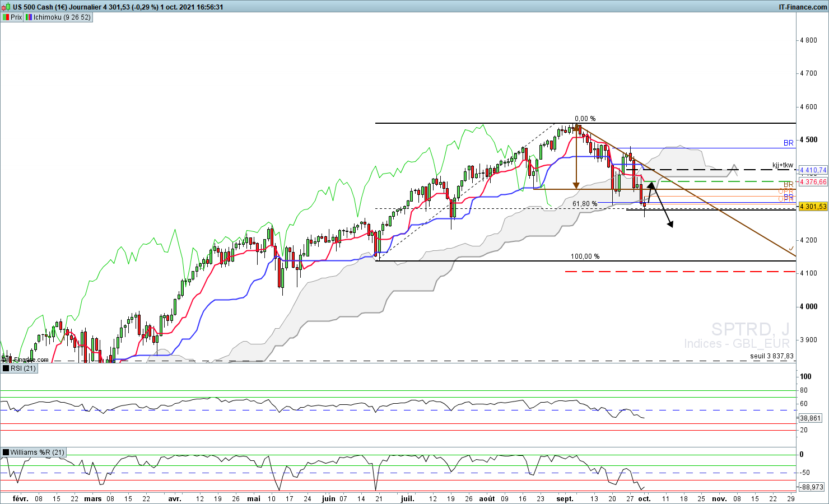
Task: Click the sept. label on the time axis
Action: tap(565, 498)
